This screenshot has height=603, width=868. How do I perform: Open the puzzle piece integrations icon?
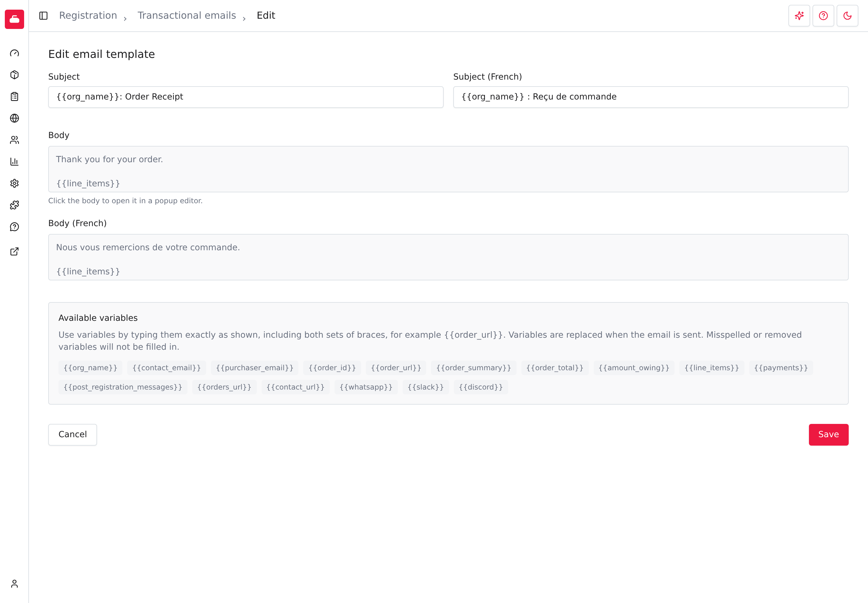[x=14, y=205]
